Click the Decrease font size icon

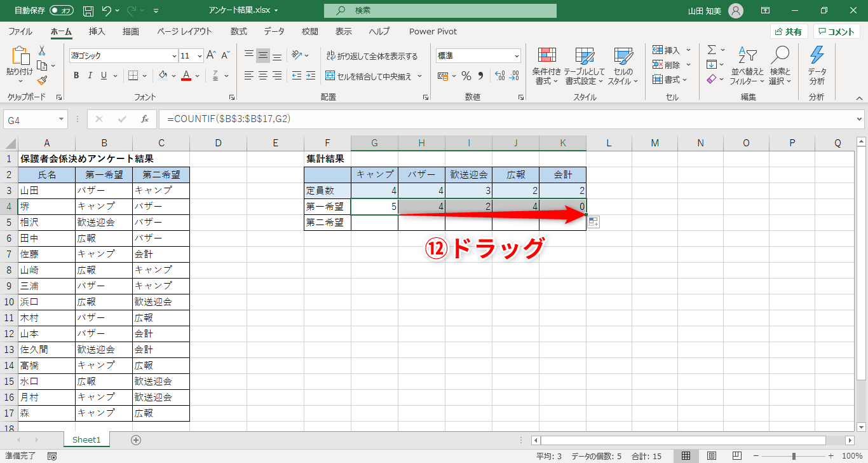click(226, 55)
